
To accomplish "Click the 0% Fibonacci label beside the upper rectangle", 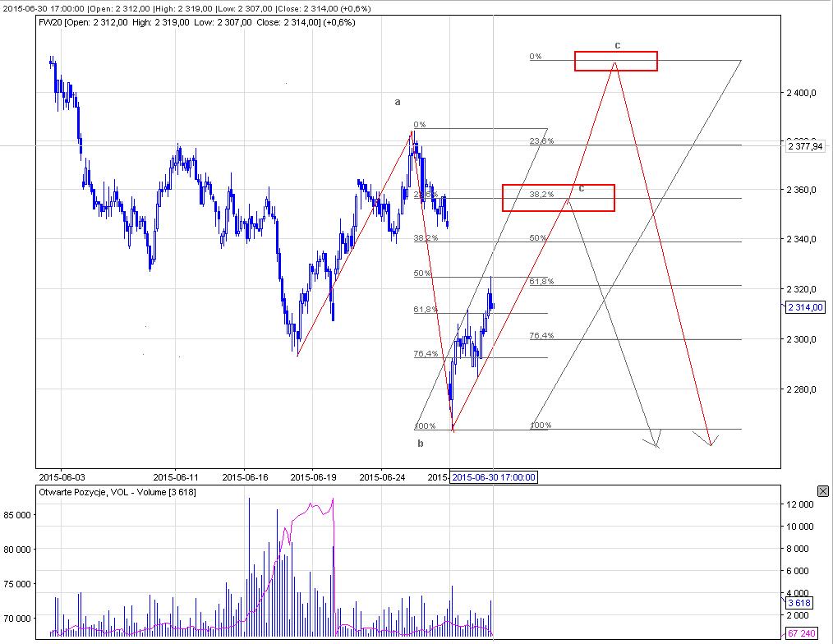I will click(536, 57).
